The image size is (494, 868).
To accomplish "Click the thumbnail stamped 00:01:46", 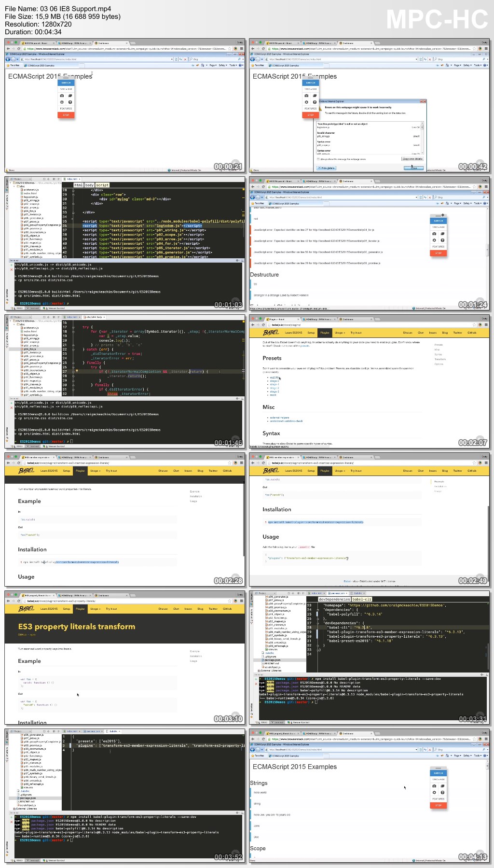I will click(125, 381).
